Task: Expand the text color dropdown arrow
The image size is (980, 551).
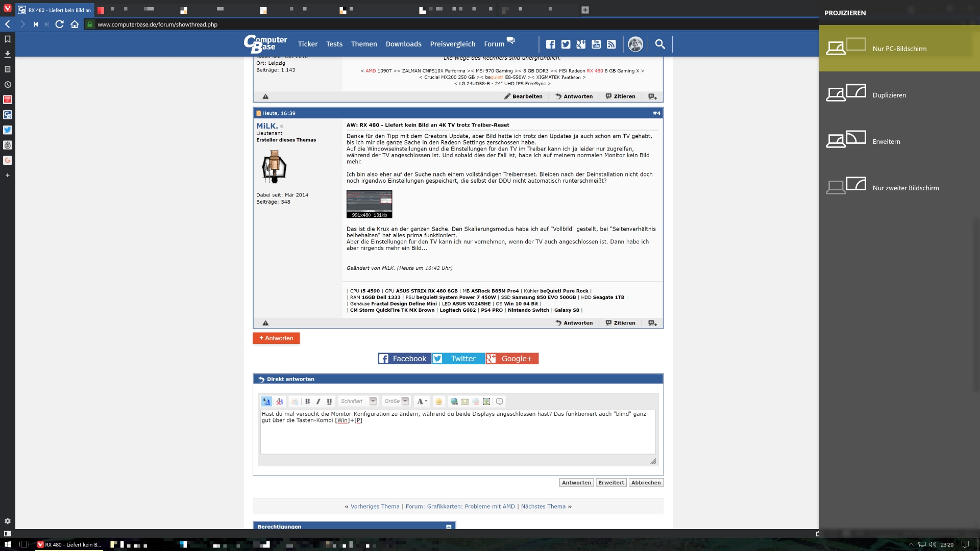Action: [426, 402]
